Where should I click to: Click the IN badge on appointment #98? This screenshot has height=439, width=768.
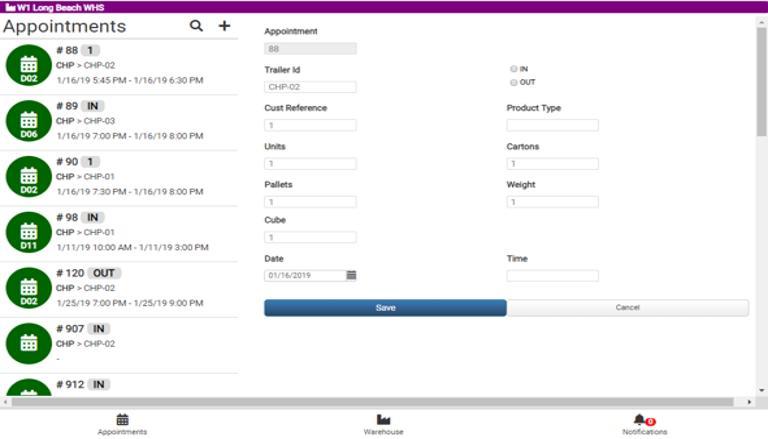click(93, 217)
